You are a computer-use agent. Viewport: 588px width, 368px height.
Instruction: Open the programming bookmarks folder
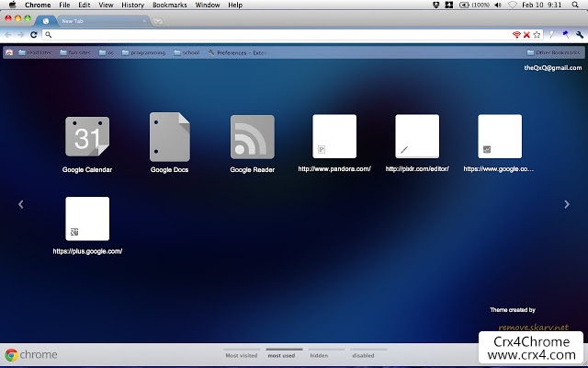(143, 52)
